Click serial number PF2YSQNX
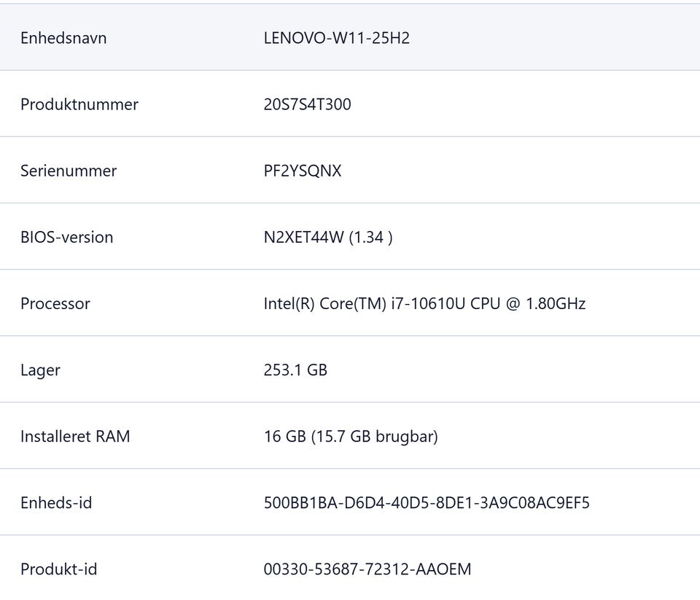700x600 pixels. pos(302,171)
